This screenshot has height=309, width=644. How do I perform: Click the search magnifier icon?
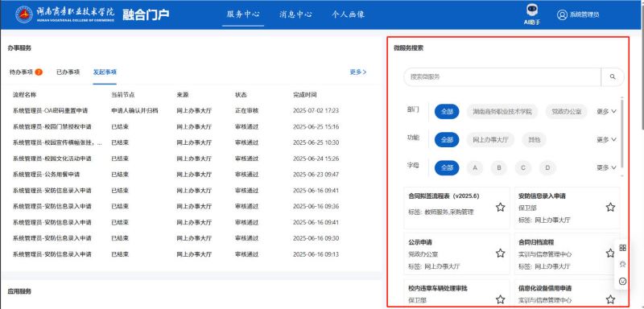coord(613,76)
